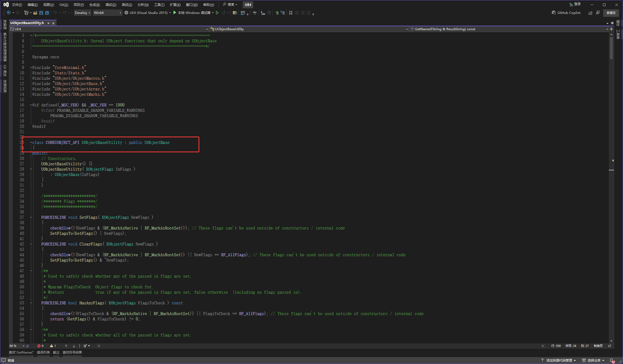Switch to the 错误列表 bottom tab
The image size is (623, 364).
(43, 352)
